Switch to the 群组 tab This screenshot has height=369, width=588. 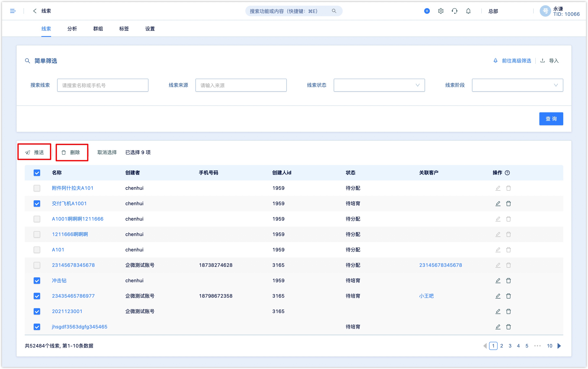pos(98,29)
